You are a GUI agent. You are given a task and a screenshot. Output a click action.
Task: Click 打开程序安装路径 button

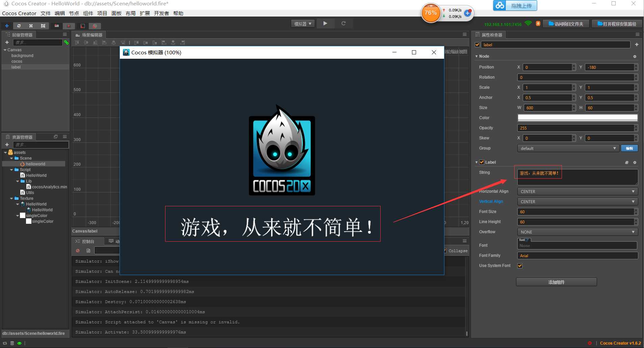point(617,24)
